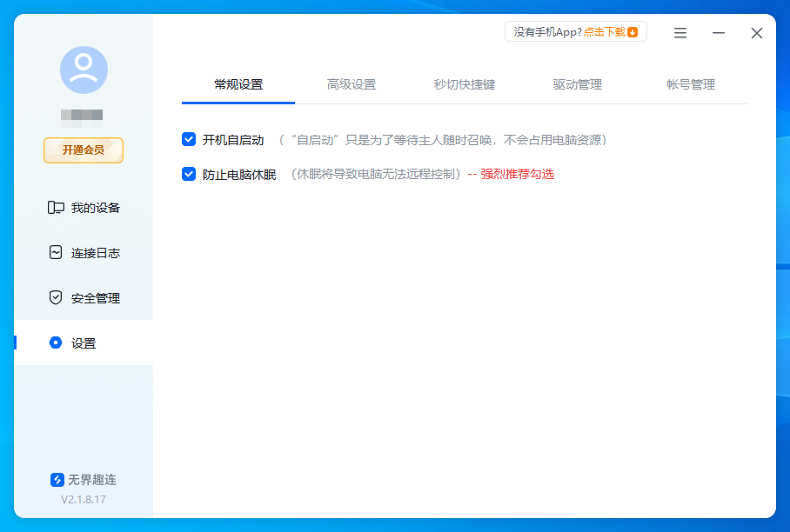Click the 开通会员 membership button
The width and height of the screenshot is (790, 532).
click(83, 150)
